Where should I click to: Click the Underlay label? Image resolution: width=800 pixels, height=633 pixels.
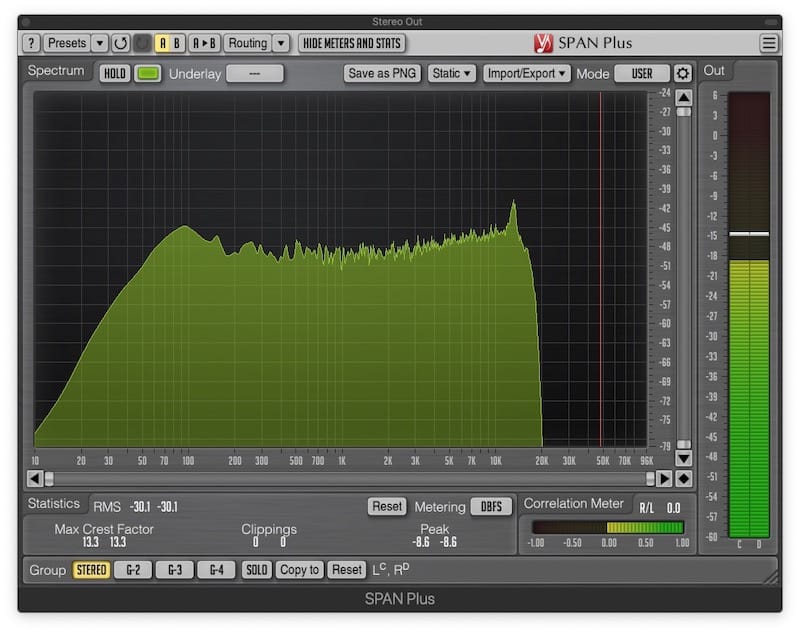point(195,74)
